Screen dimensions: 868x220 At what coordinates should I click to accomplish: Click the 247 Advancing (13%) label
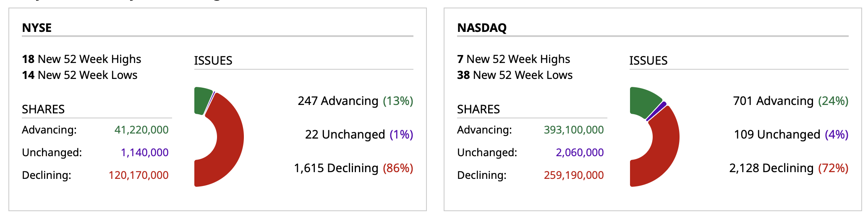coord(355,101)
